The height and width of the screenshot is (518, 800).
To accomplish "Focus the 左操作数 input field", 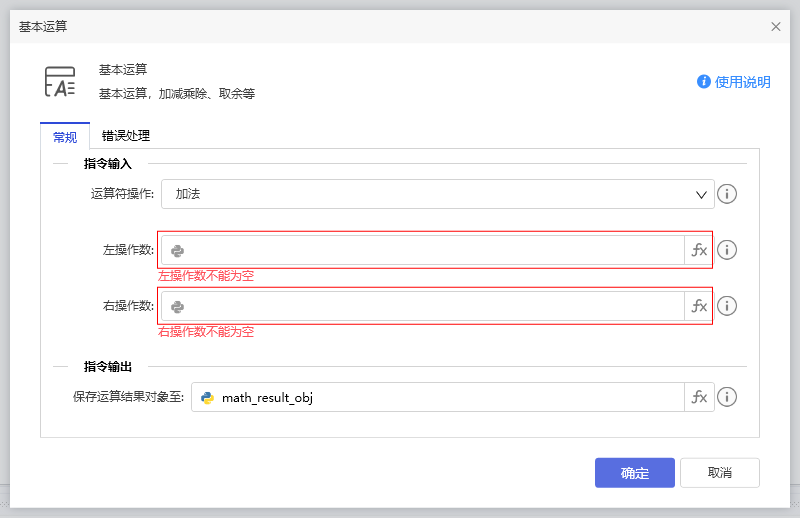I will click(430, 250).
